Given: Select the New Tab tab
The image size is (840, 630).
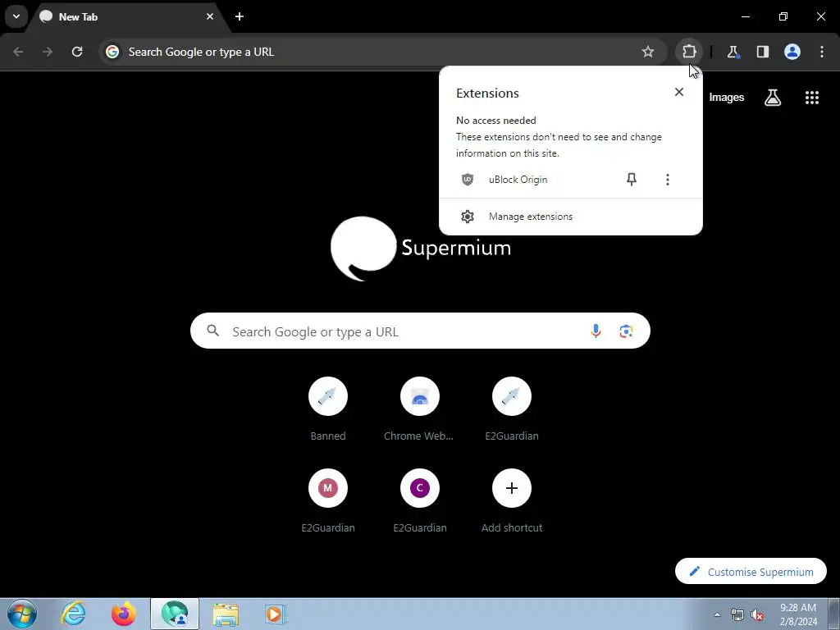Looking at the screenshot, I should 127,16.
